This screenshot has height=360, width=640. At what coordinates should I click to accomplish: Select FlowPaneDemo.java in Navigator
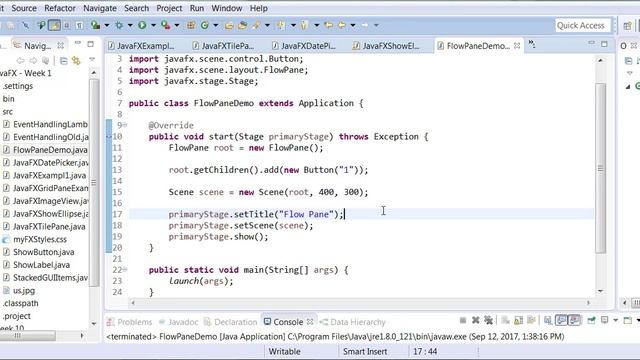tap(45, 150)
